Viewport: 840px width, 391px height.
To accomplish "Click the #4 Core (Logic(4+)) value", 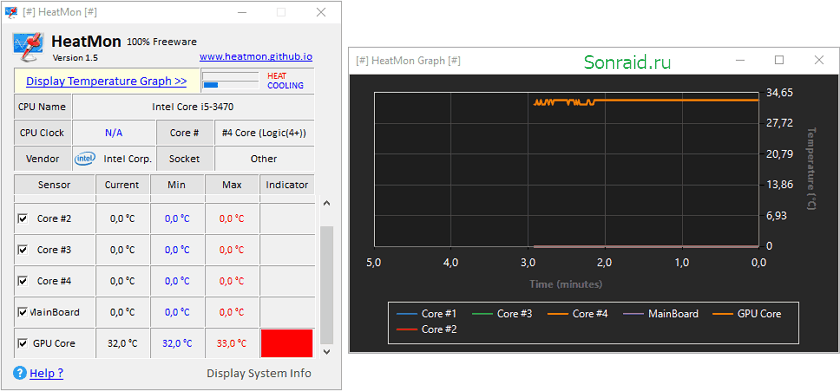I will pyautogui.click(x=264, y=133).
